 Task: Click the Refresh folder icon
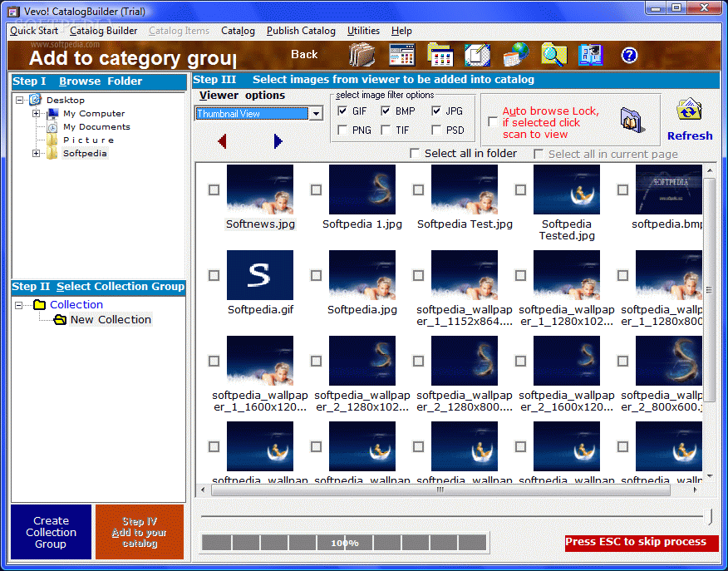[690, 111]
